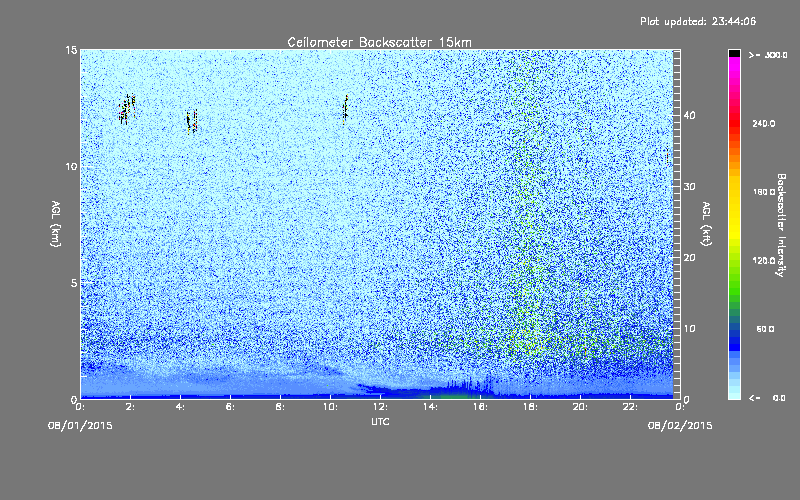Click the '16:' hour tick label
The width and height of the screenshot is (800, 500).
click(481, 407)
